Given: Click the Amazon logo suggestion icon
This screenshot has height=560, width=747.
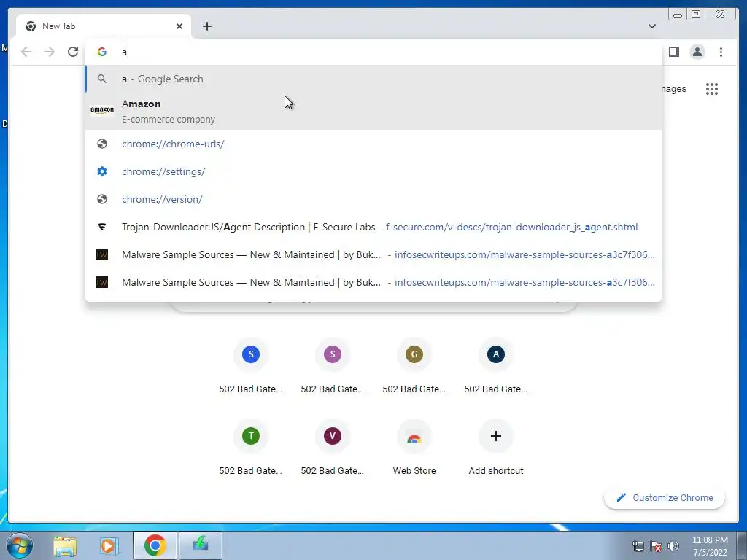Looking at the screenshot, I should click(102, 111).
